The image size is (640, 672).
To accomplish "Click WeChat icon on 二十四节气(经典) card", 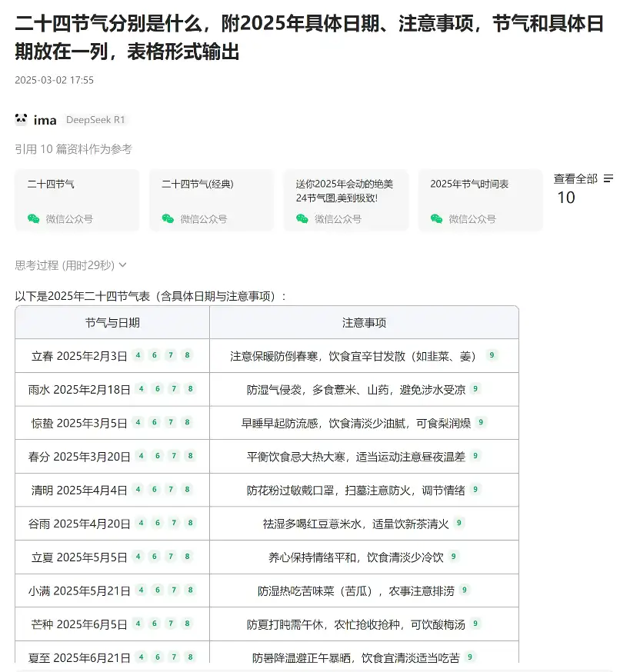I will (x=168, y=219).
